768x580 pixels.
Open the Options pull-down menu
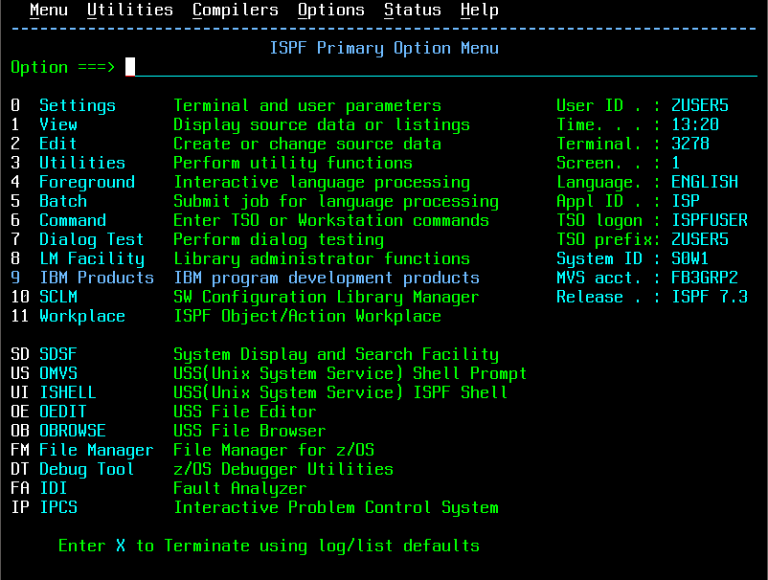(331, 10)
